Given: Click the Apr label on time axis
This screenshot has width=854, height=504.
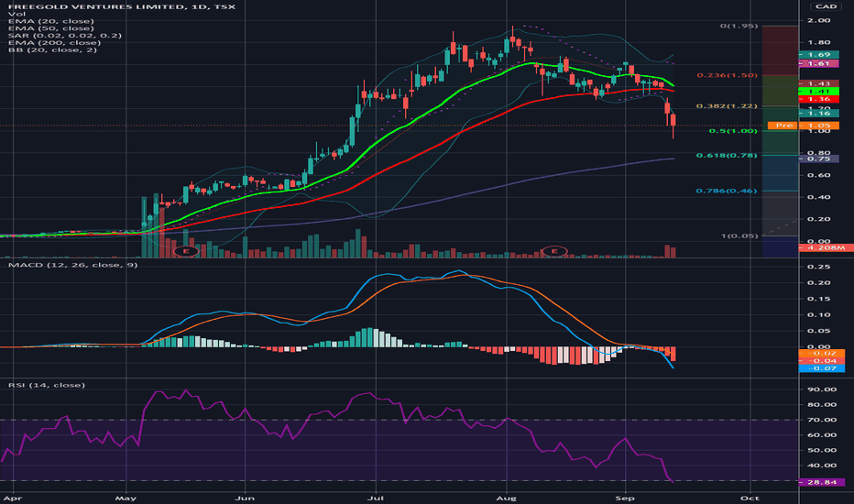Looking at the screenshot, I should (x=13, y=499).
